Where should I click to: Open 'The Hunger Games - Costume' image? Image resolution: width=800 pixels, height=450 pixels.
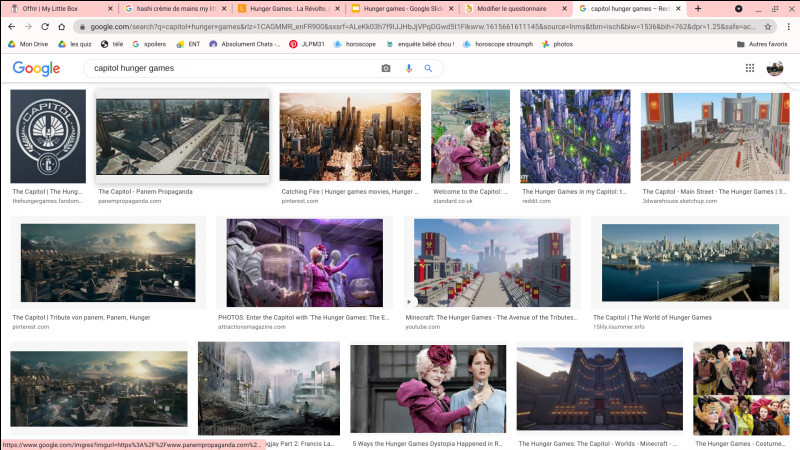pos(741,389)
